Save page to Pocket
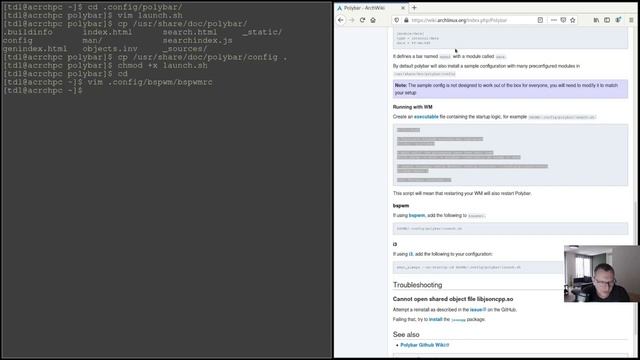The width and height of the screenshot is (640, 360). coord(563,20)
